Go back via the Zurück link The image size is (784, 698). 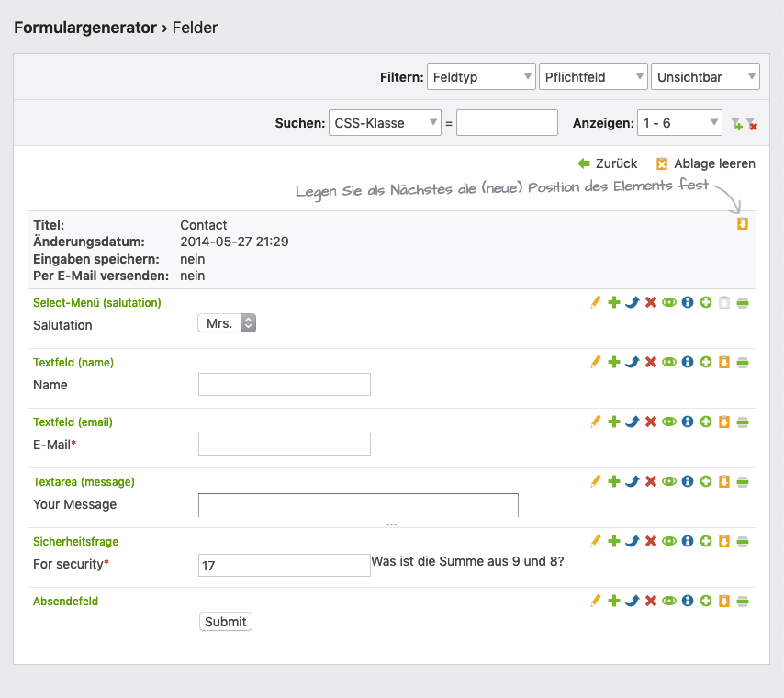pyautogui.click(x=608, y=163)
